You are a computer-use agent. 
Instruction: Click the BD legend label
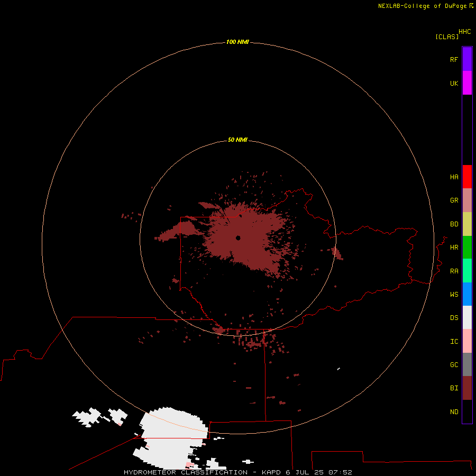coord(454,224)
